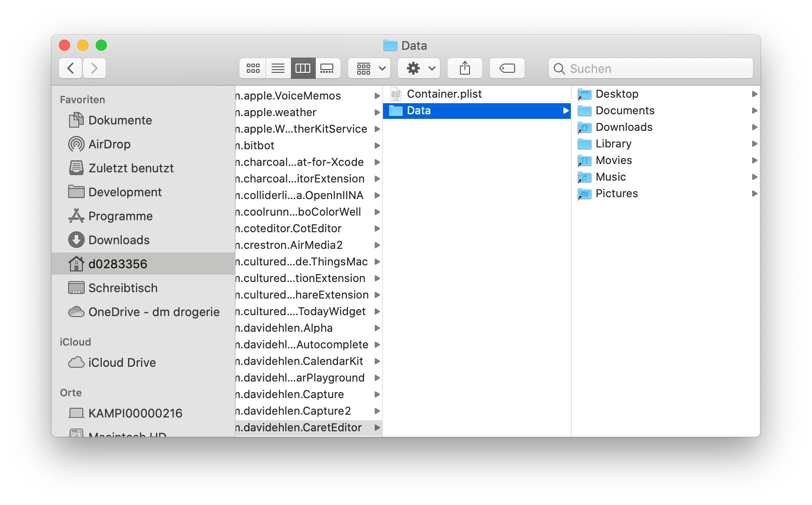Switch to list view in the toolbar
Viewport: 812px width, 505px height.
tap(278, 68)
